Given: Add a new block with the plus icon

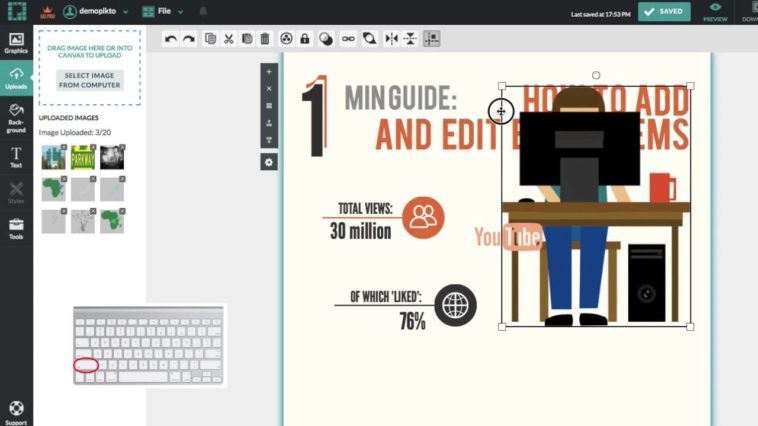Looking at the screenshot, I should click(268, 72).
